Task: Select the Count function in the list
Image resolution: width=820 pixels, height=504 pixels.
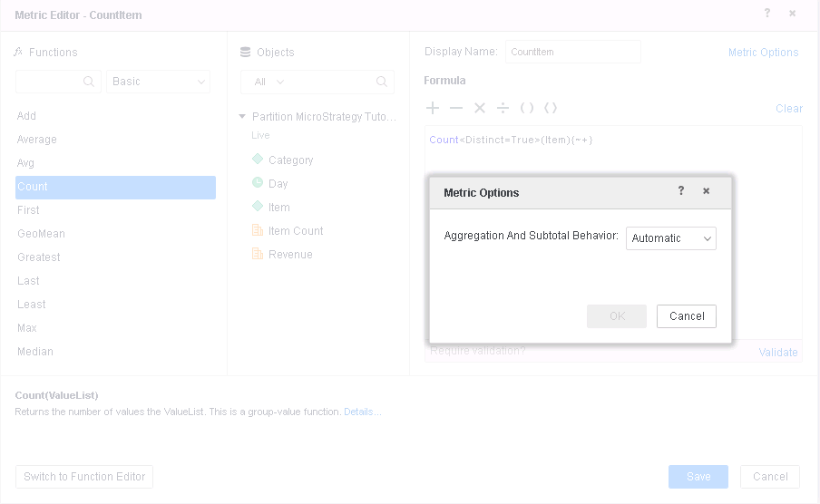Action: coord(115,187)
